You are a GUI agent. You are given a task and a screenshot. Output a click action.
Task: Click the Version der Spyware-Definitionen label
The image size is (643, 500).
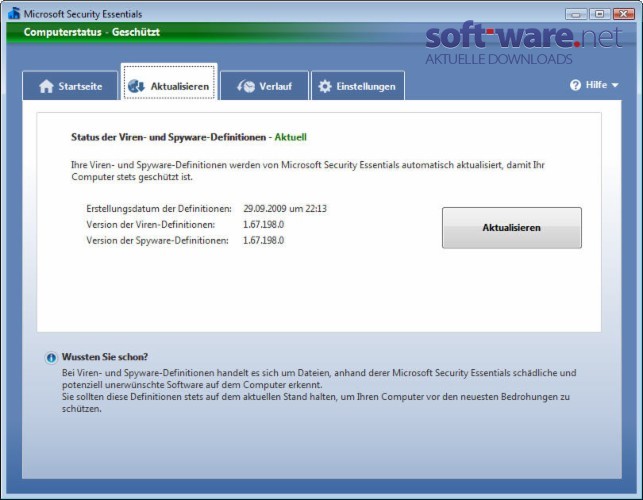click(x=157, y=240)
